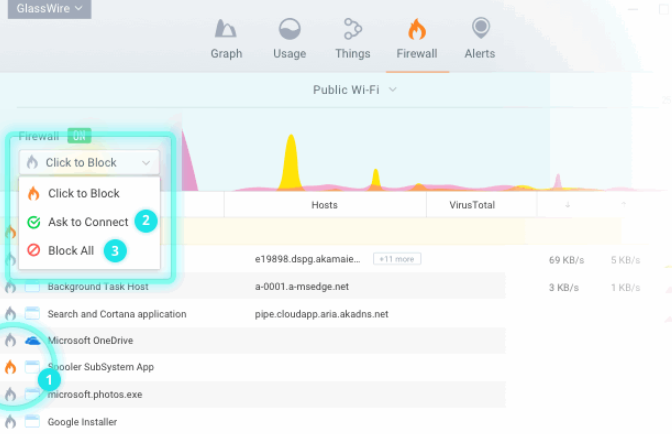672x434 pixels.
Task: Click the Google Installer app icon
Action: pos(32,422)
